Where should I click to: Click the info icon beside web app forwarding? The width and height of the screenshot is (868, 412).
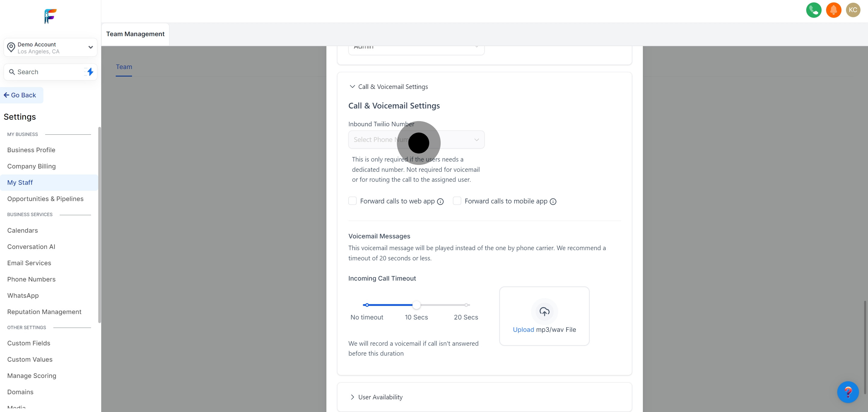(440, 201)
